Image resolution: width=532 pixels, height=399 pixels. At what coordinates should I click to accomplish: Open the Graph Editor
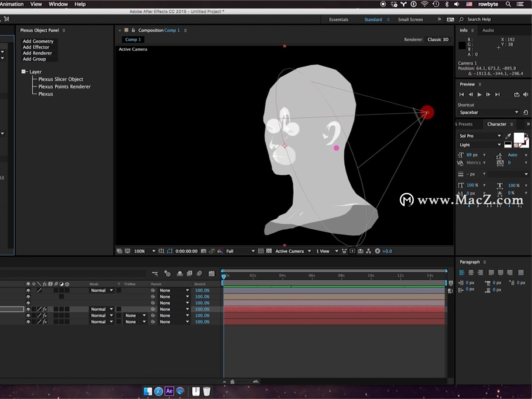click(x=212, y=274)
